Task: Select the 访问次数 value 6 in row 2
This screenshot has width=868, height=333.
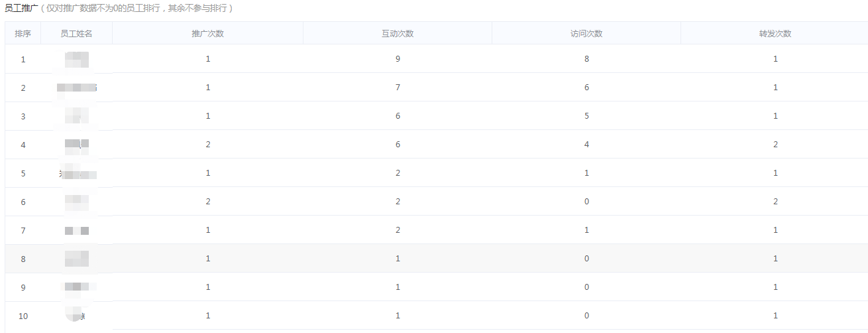Action: [x=586, y=88]
